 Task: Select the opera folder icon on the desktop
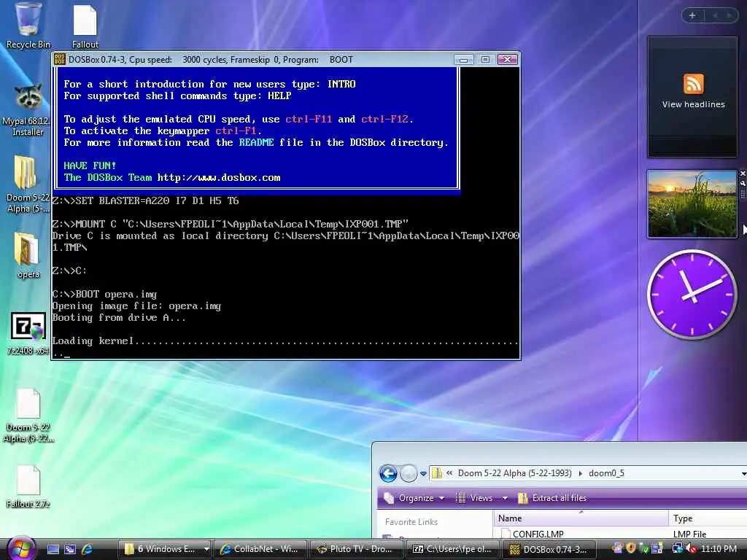click(x=28, y=255)
